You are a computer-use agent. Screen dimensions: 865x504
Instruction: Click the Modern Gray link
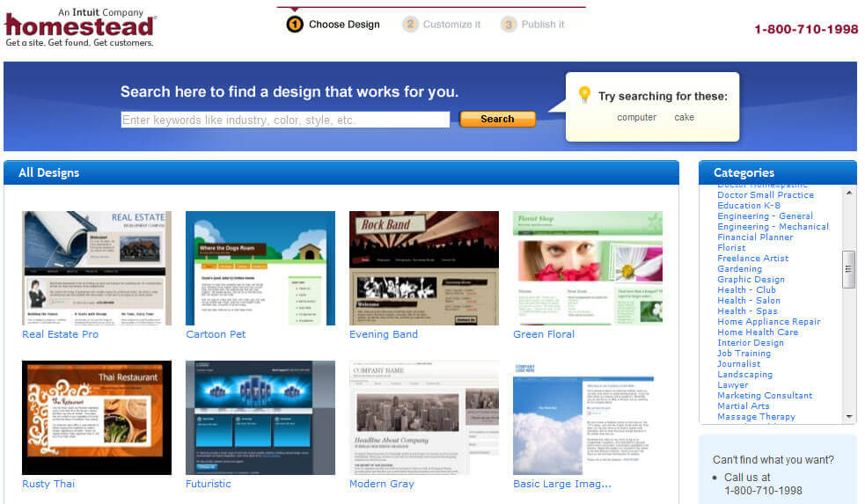(x=381, y=484)
